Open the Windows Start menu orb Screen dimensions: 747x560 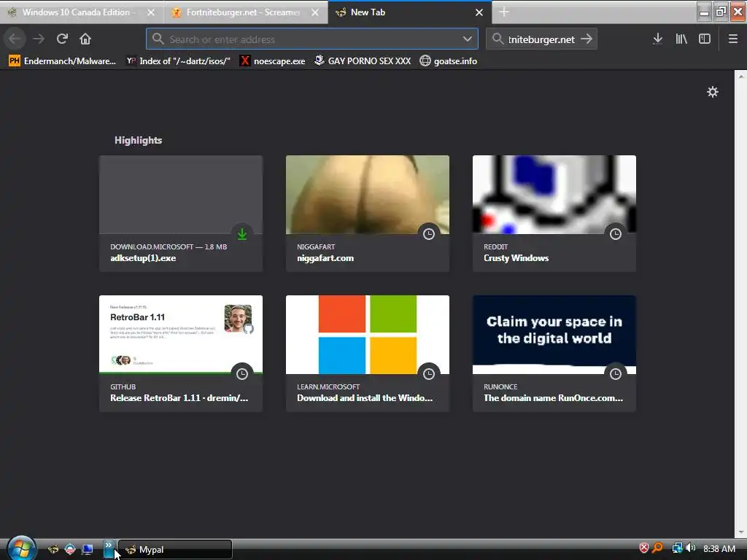click(x=21, y=548)
